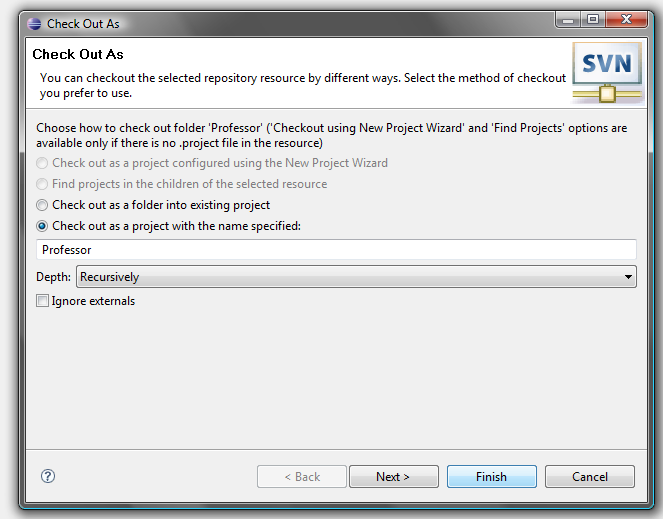Open the Depth dropdown arrow
The width and height of the screenshot is (663, 519).
click(628, 277)
